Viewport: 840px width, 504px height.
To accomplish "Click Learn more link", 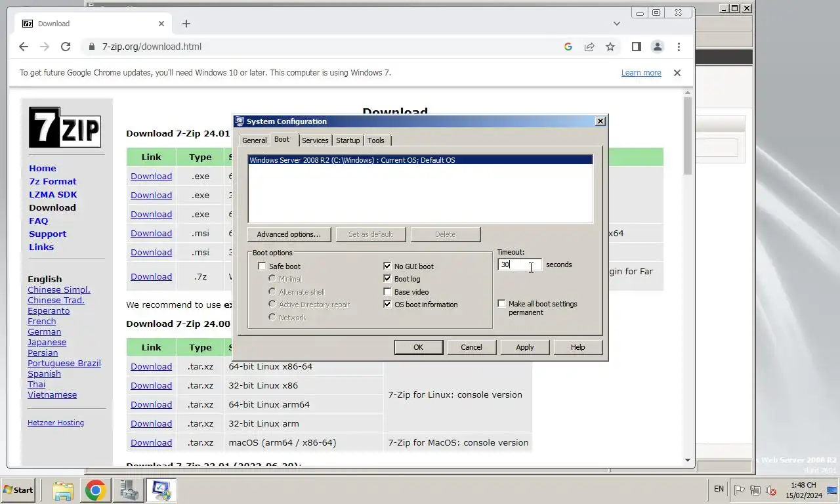I will (641, 73).
